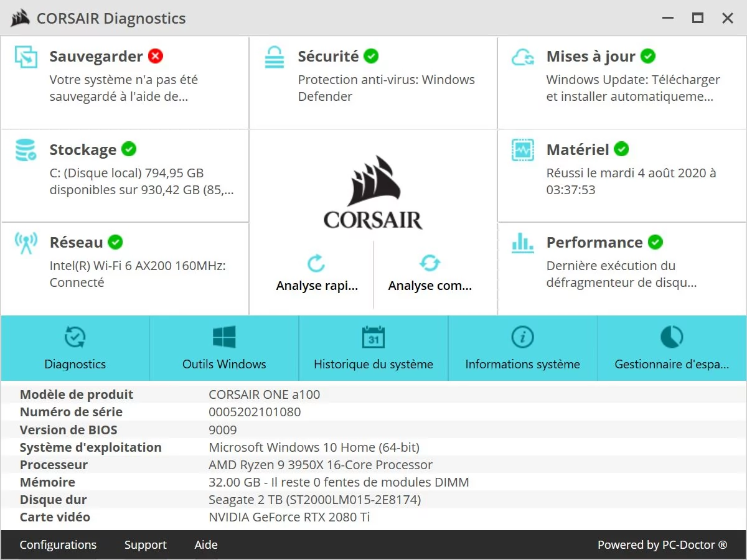The height and width of the screenshot is (560, 747).
Task: Click the Sauvegarder backup icon
Action: pyautogui.click(x=26, y=57)
